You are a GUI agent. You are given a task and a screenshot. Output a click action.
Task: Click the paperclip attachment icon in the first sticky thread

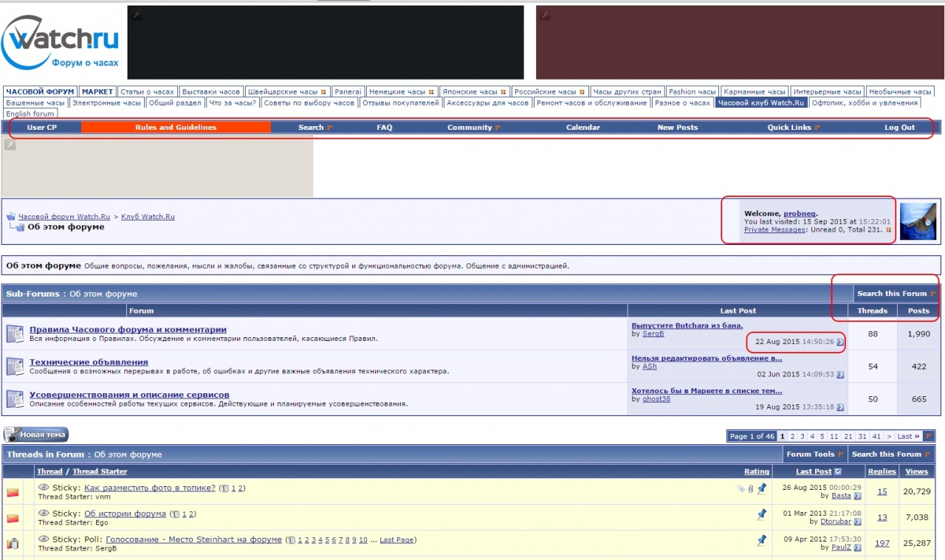751,488
